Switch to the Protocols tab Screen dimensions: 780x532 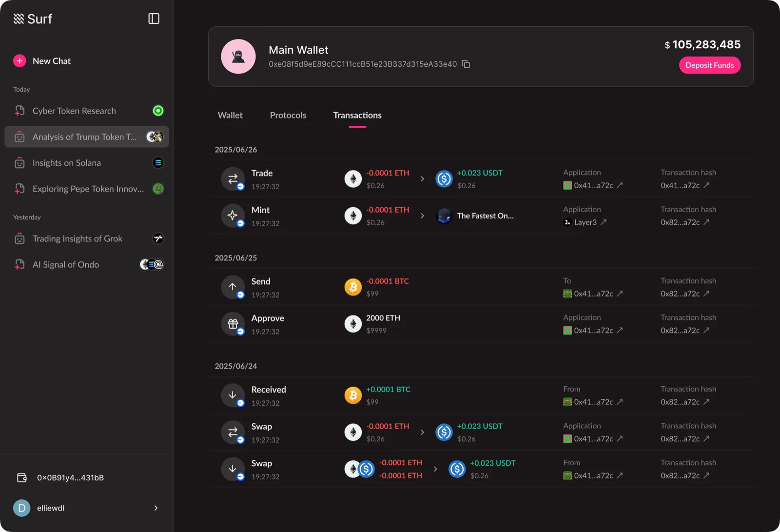pyautogui.click(x=288, y=116)
